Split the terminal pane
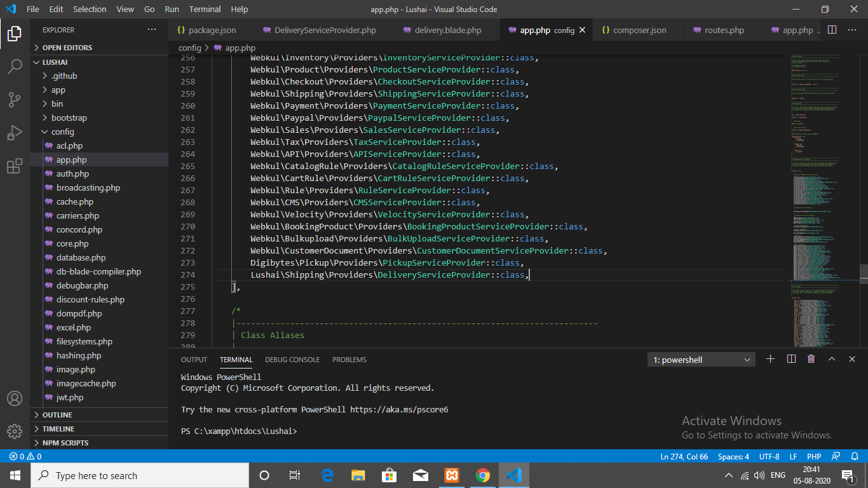Viewport: 868px width, 488px height. click(791, 359)
